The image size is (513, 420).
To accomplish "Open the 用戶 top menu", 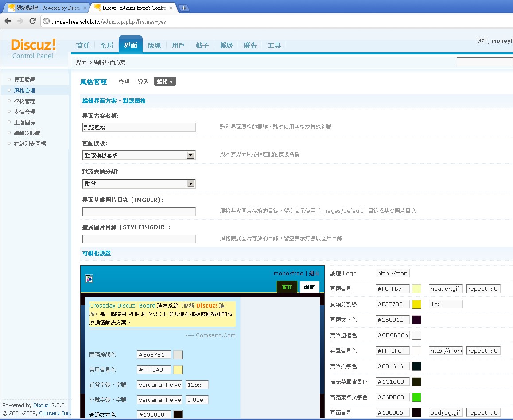I will point(178,46).
